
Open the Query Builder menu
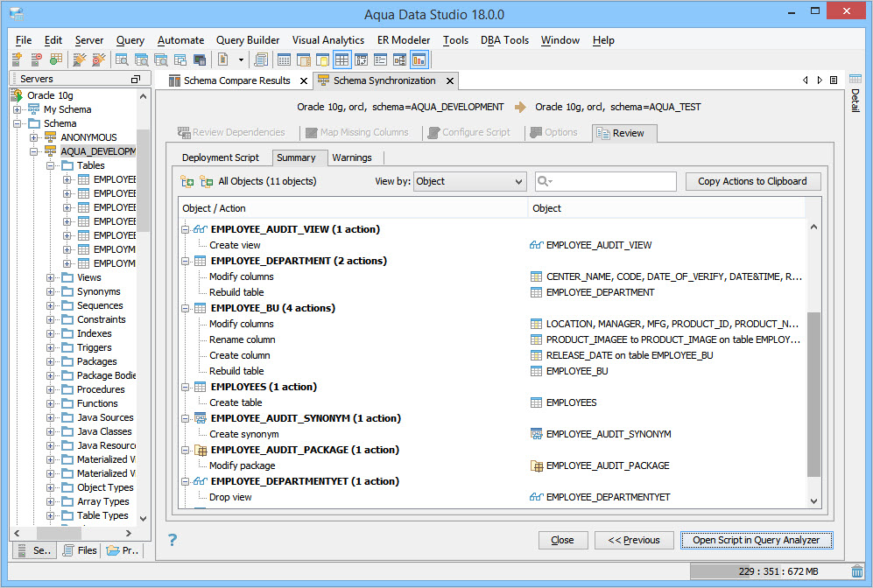248,40
